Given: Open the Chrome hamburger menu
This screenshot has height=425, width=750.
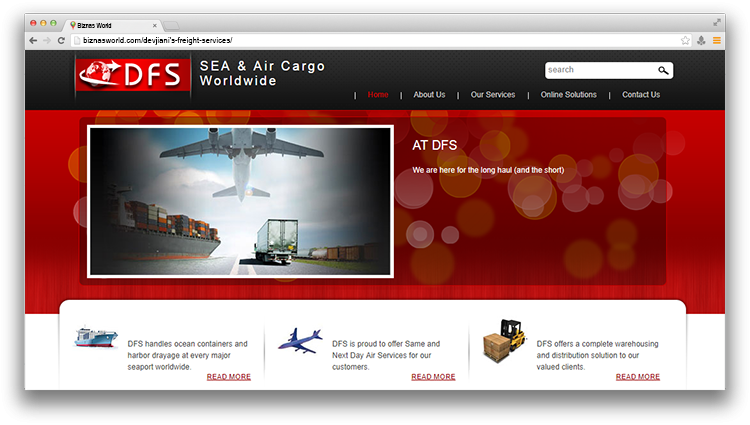Looking at the screenshot, I should [x=716, y=40].
